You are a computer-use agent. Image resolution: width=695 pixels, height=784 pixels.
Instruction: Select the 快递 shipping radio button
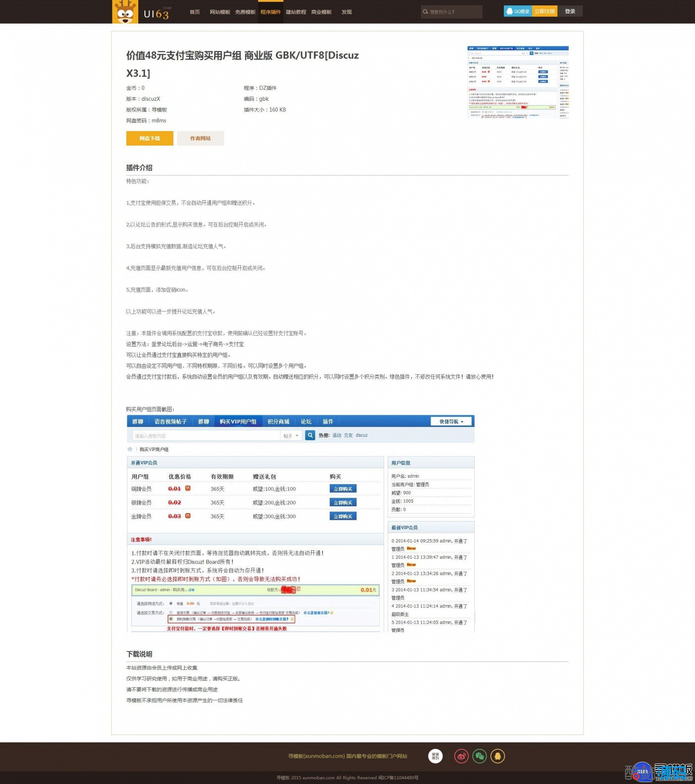click(171, 603)
